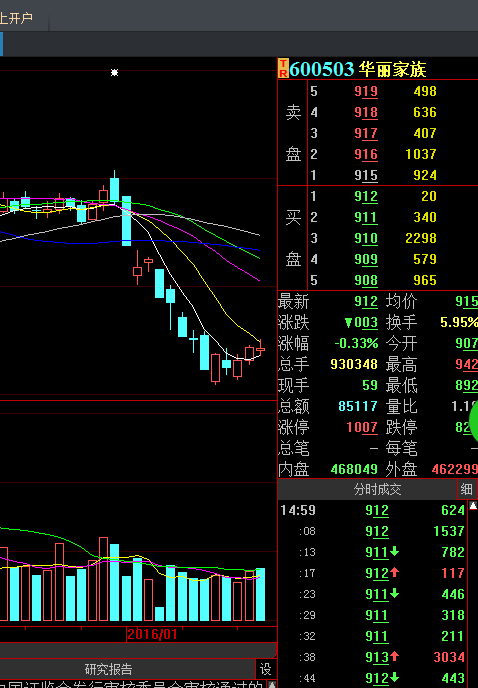Click the red up arrow beside price 913
The image size is (478, 688).
394,656
